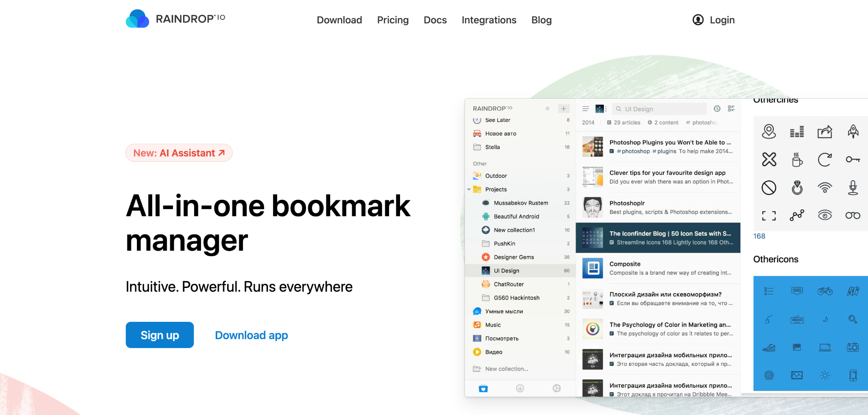Click the bicycle icon on blue panel
Image resolution: width=868 pixels, height=415 pixels.
[x=825, y=291]
